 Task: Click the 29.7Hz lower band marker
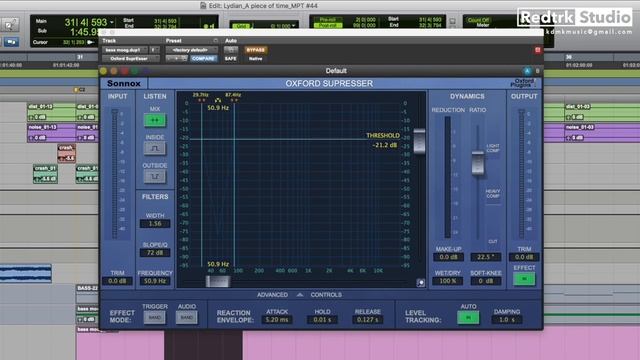pos(200,95)
